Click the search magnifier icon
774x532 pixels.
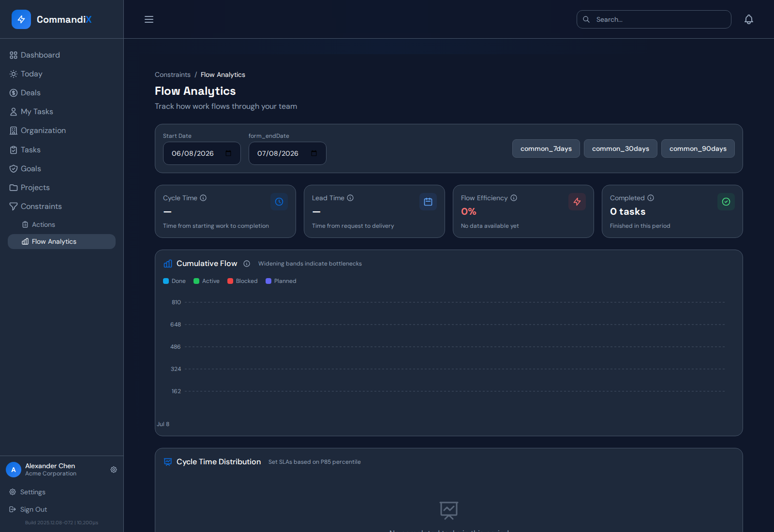click(586, 19)
